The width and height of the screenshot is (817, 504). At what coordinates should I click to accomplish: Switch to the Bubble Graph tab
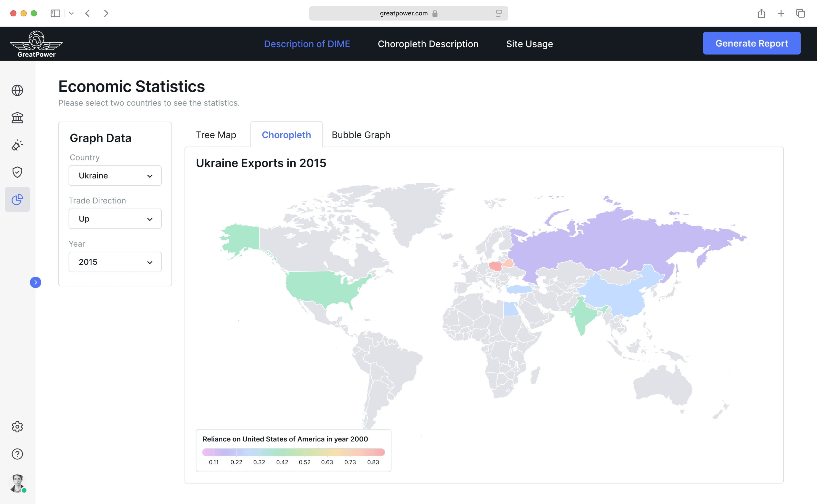tap(361, 135)
